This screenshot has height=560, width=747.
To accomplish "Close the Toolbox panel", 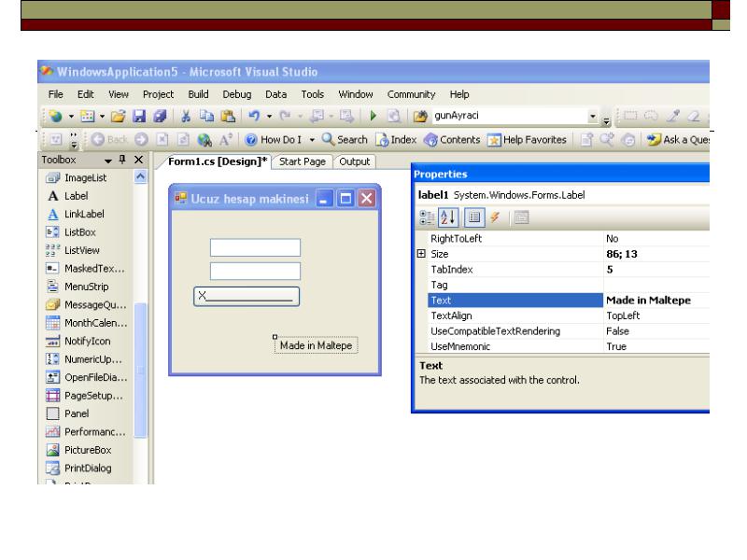I will point(138,160).
